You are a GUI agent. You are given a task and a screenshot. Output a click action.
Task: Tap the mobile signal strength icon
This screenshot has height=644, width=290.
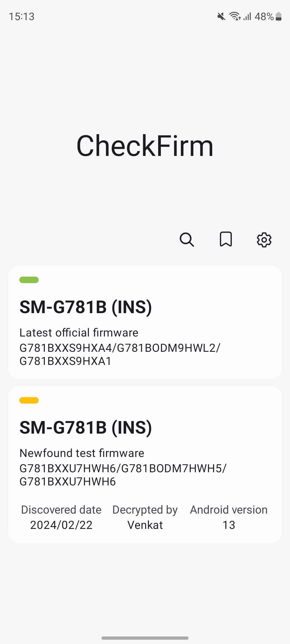[247, 17]
